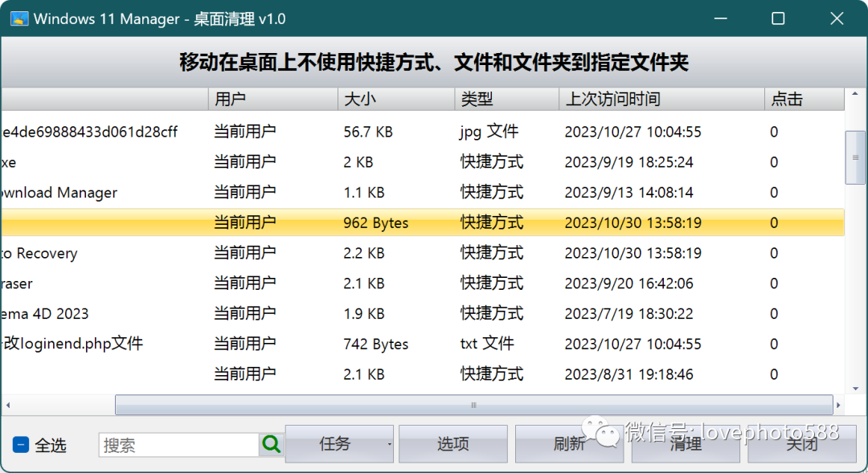868x473 pixels.
Task: Click the 刷新 refresh button
Action: pos(569,444)
